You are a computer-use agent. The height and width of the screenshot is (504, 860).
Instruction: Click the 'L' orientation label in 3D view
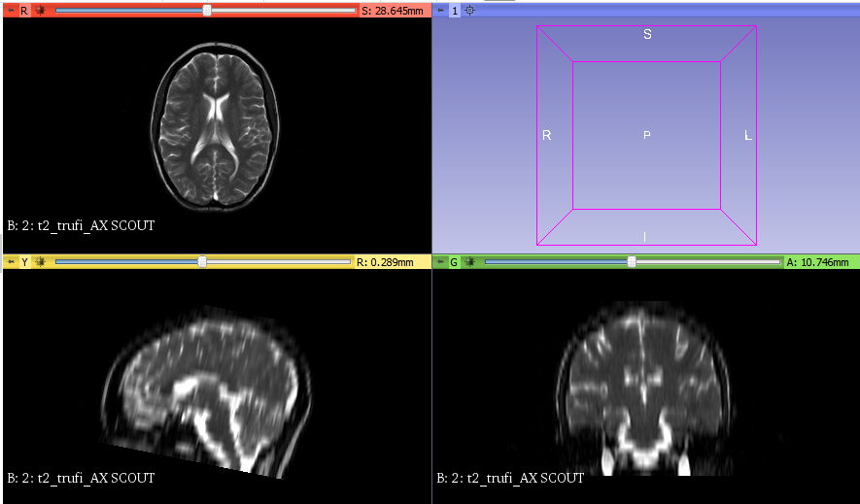[748, 135]
